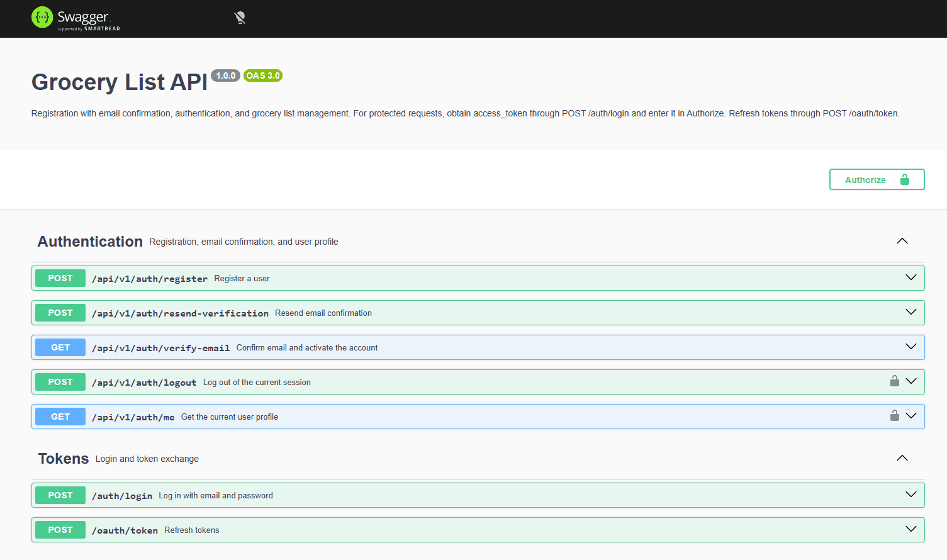Screen dimensions: 947x560
Task: Click the /api/v1/auth/verify-email path
Action: click(160, 348)
